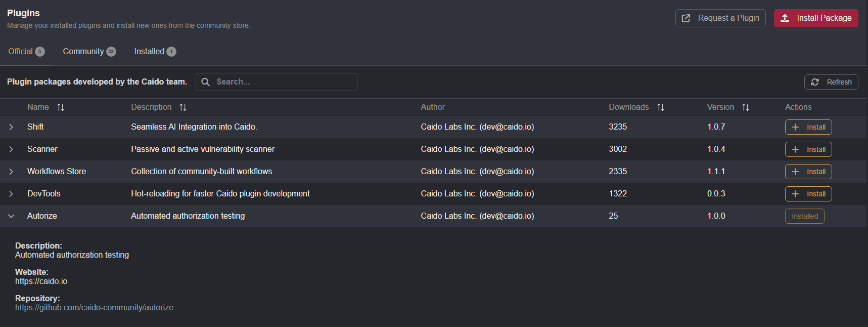Install the Workflows Store plugin
868x327 pixels.
pyautogui.click(x=808, y=171)
